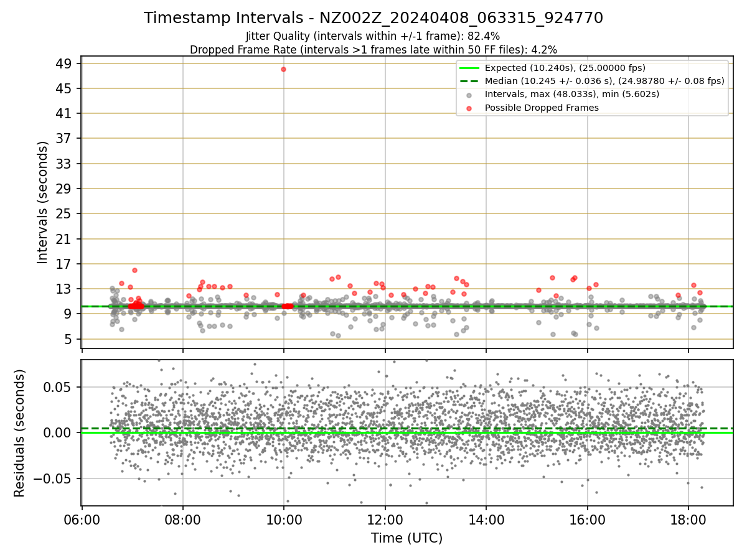This screenshot has height=560, width=747.
Task: Click the dashed dark green line sample in the legend
Action: (x=469, y=81)
